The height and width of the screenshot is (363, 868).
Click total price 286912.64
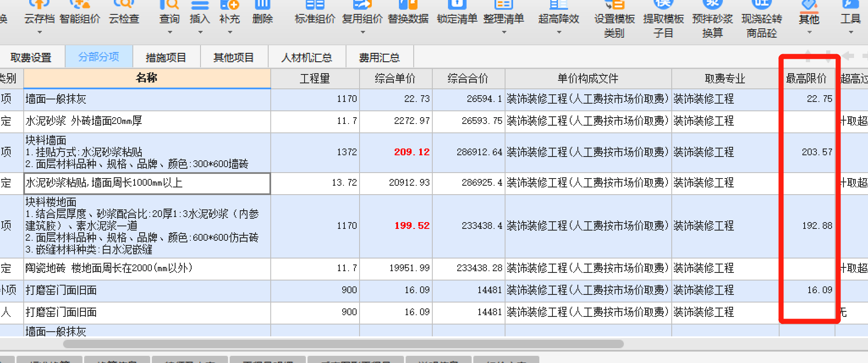[479, 152]
